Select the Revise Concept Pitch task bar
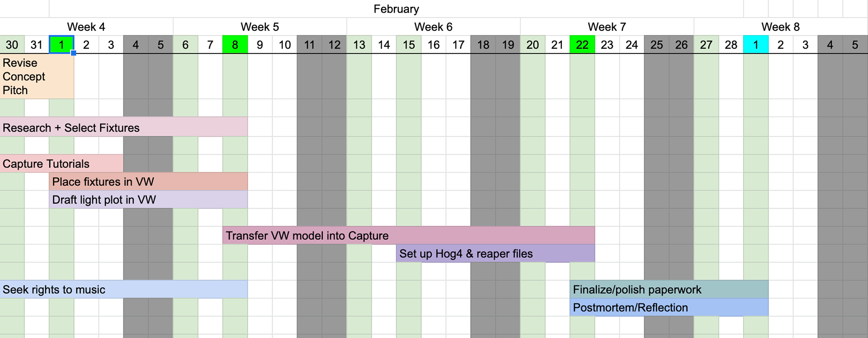The width and height of the screenshot is (868, 338). (37, 76)
